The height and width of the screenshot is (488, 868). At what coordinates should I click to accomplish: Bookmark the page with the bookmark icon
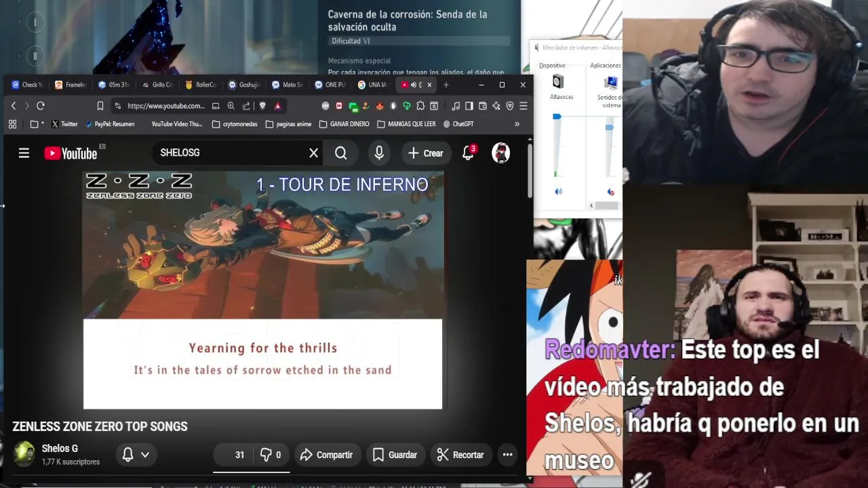(x=100, y=106)
